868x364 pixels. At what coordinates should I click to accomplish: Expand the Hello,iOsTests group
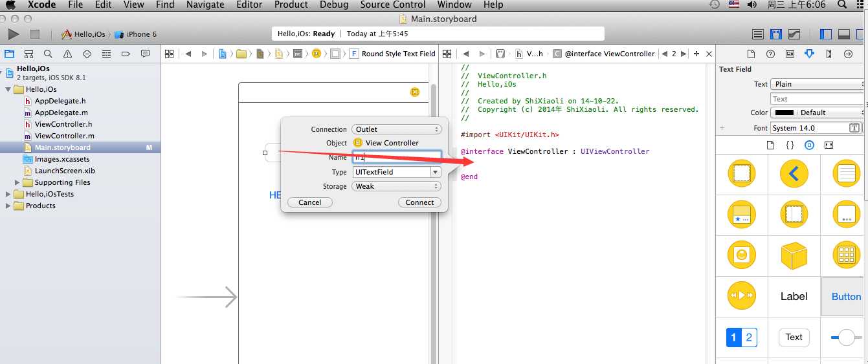[x=8, y=194]
